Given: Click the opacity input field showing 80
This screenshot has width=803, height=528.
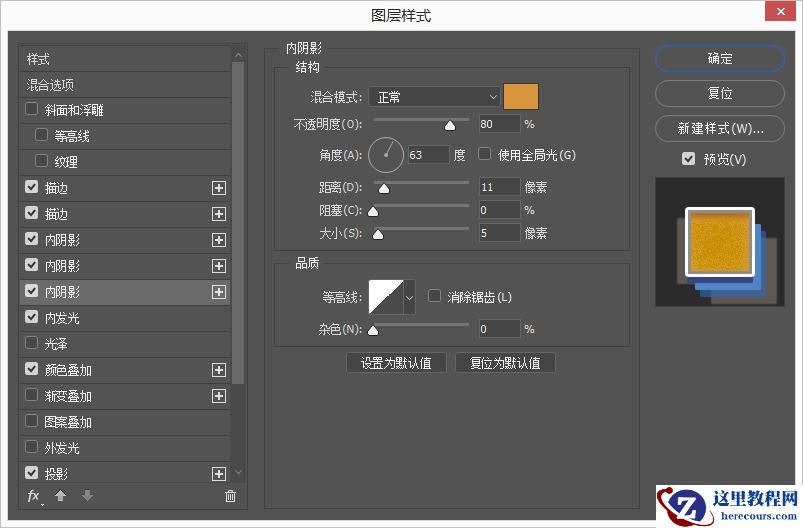Looking at the screenshot, I should 499,124.
